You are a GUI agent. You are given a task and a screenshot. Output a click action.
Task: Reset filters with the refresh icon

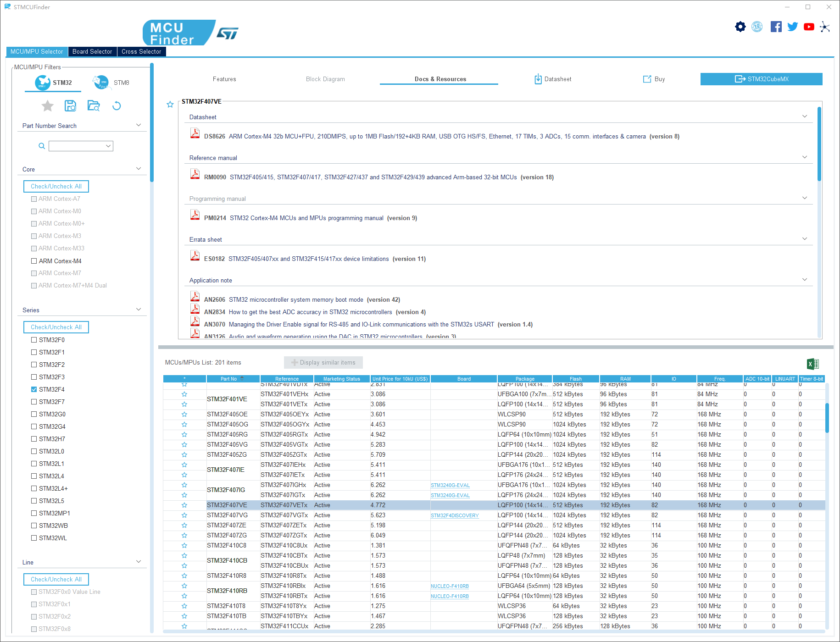117,106
